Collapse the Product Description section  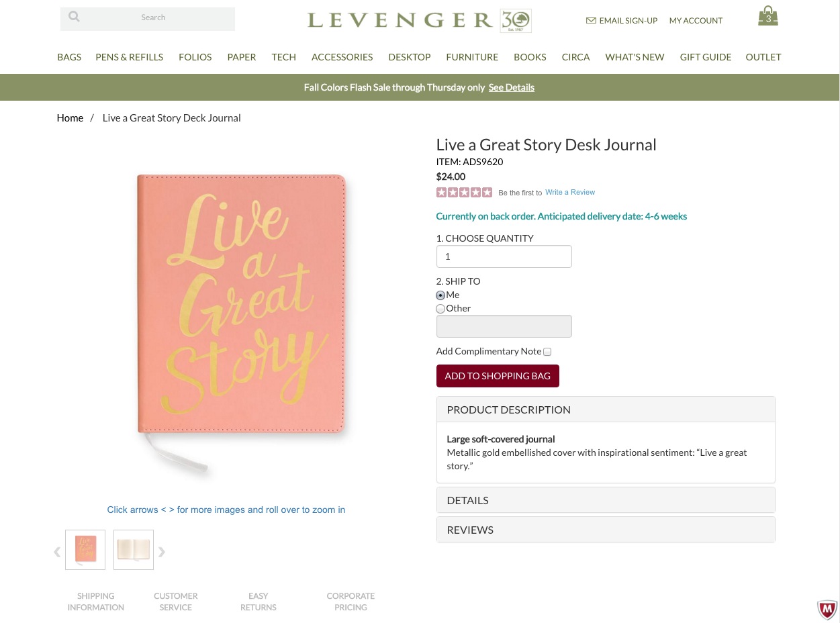click(x=605, y=410)
